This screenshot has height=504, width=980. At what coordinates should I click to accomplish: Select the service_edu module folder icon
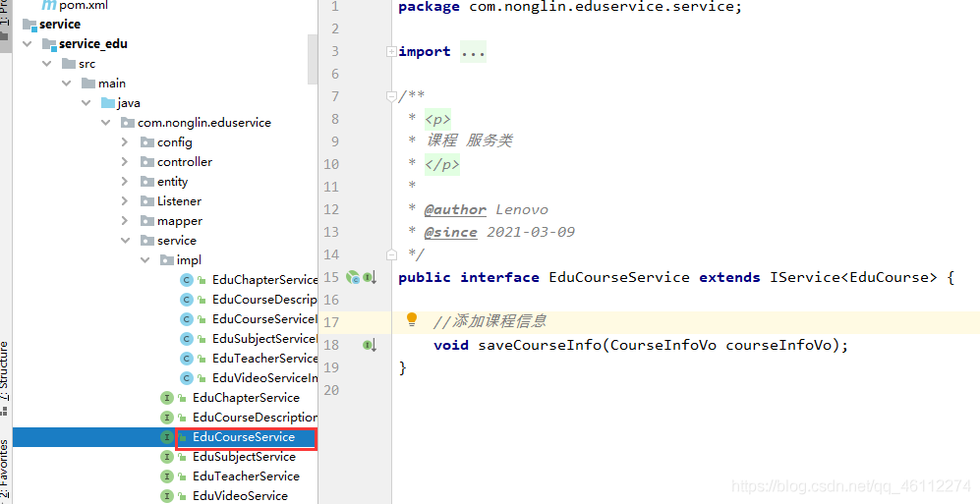point(49,44)
